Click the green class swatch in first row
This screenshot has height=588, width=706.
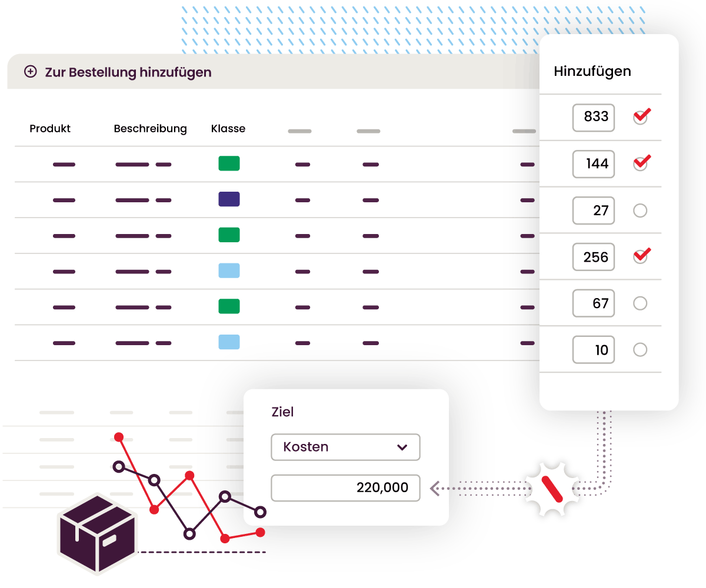tap(229, 163)
